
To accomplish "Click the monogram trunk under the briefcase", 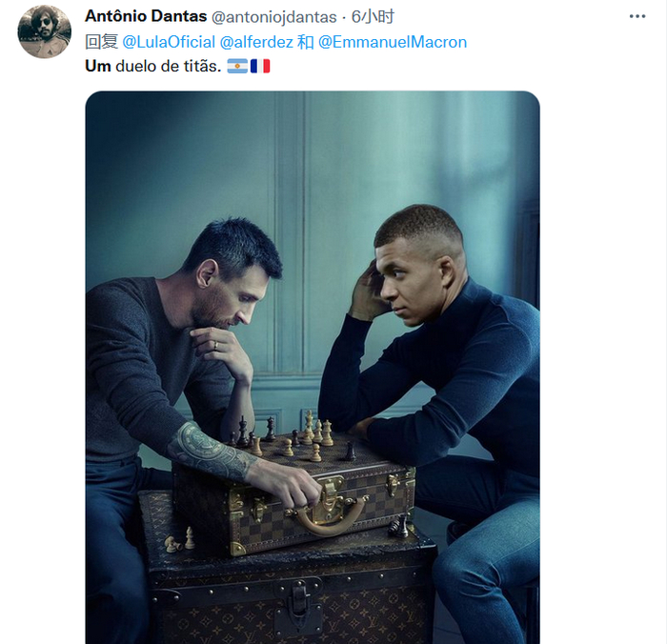I will 290,589.
